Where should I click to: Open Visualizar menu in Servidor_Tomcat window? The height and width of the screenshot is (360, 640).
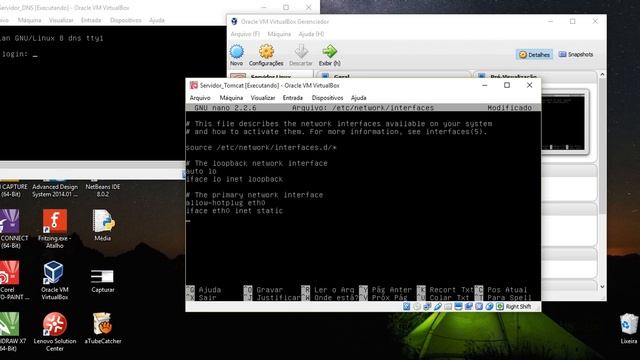262,98
